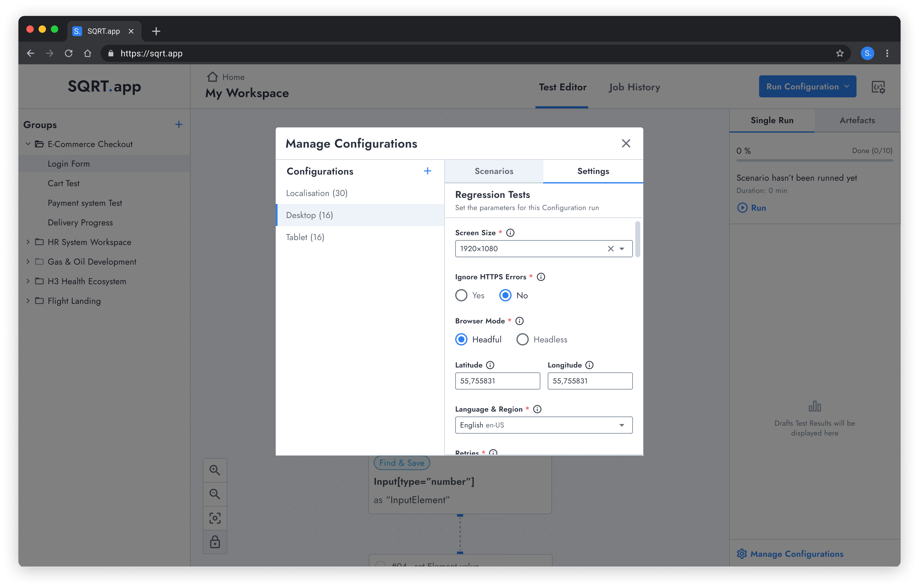Click the lock canvas icon

coord(215,542)
